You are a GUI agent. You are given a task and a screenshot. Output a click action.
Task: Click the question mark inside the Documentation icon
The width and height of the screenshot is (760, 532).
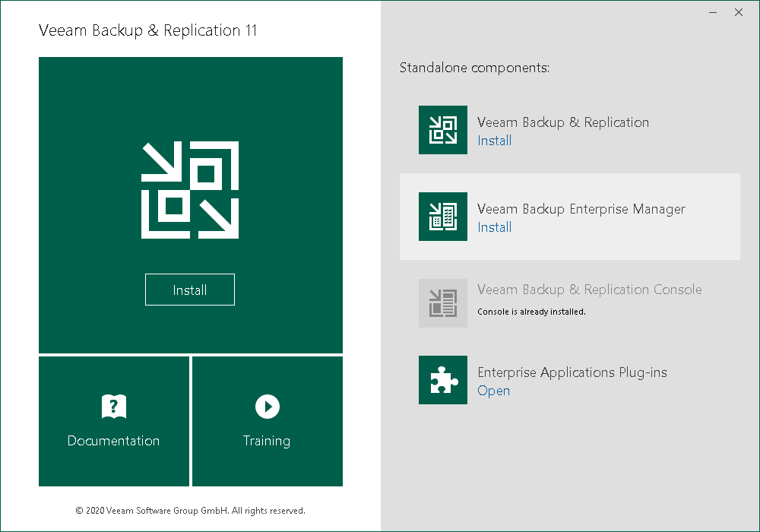113,406
